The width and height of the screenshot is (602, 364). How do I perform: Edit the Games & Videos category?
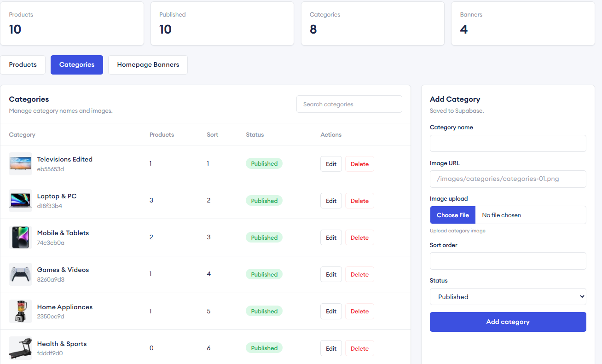[x=331, y=274]
